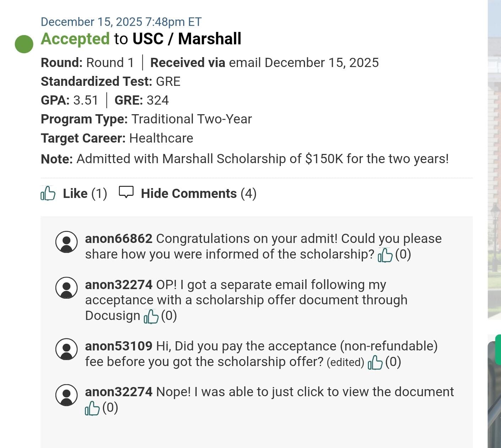
Task: Click avatar beside the Docusign comment
Action: click(66, 288)
